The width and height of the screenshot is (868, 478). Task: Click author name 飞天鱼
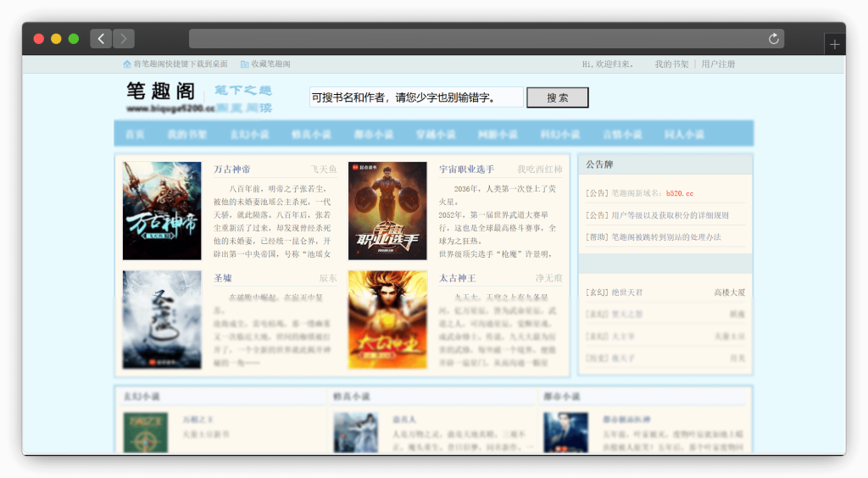tap(323, 170)
